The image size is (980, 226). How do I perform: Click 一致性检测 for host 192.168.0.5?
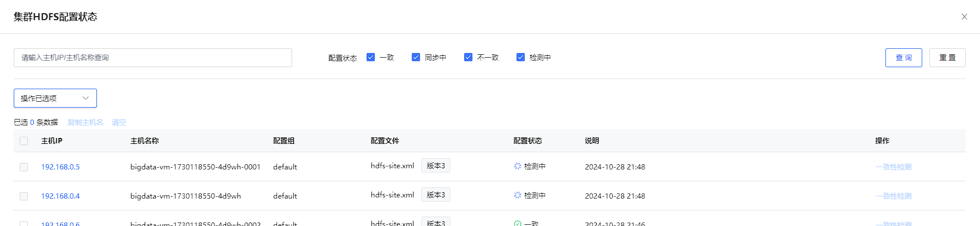pos(893,167)
